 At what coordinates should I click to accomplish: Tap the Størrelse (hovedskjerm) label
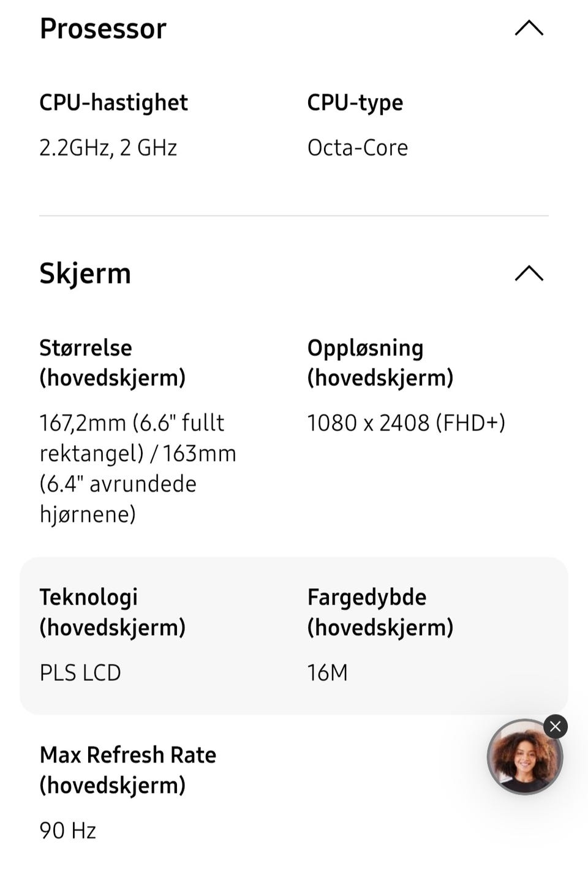113,363
